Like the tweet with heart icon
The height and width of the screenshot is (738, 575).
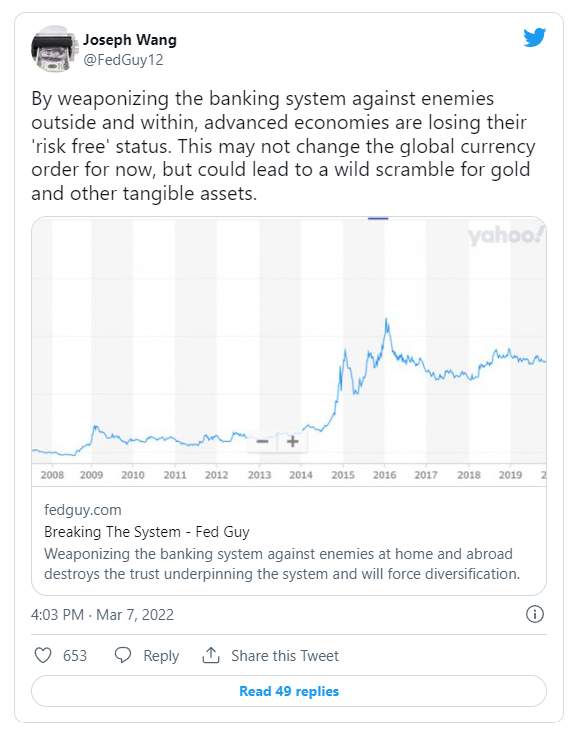[43, 655]
